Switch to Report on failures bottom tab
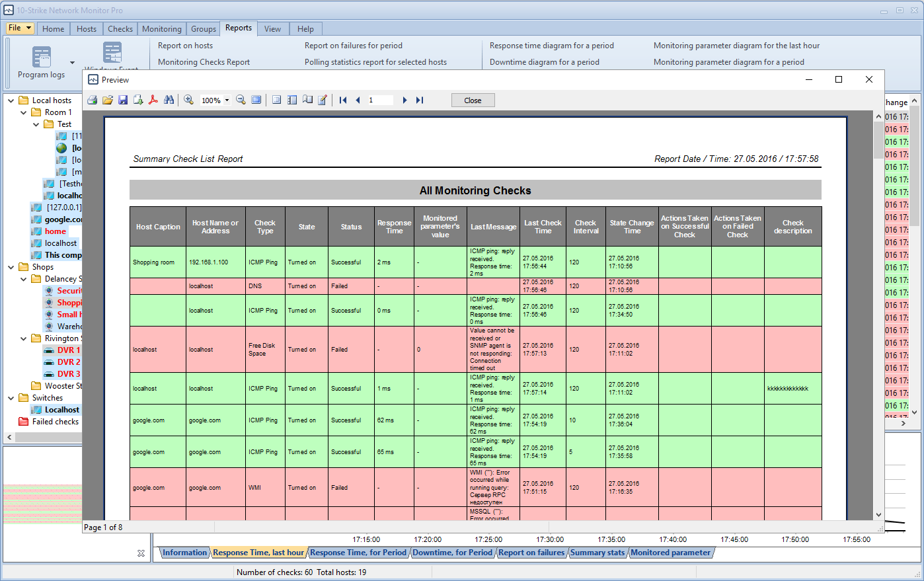Image resolution: width=924 pixels, height=581 pixels. [x=532, y=553]
